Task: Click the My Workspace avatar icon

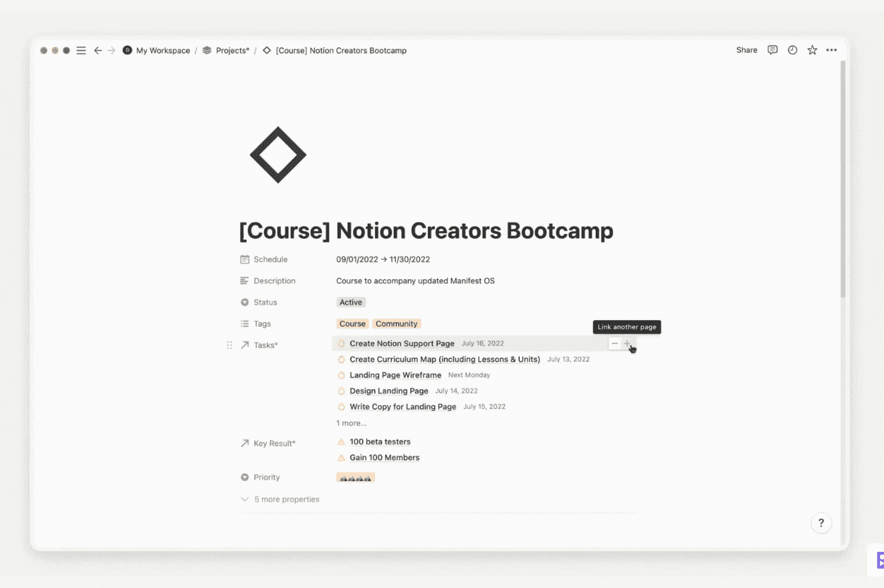Action: [127, 50]
